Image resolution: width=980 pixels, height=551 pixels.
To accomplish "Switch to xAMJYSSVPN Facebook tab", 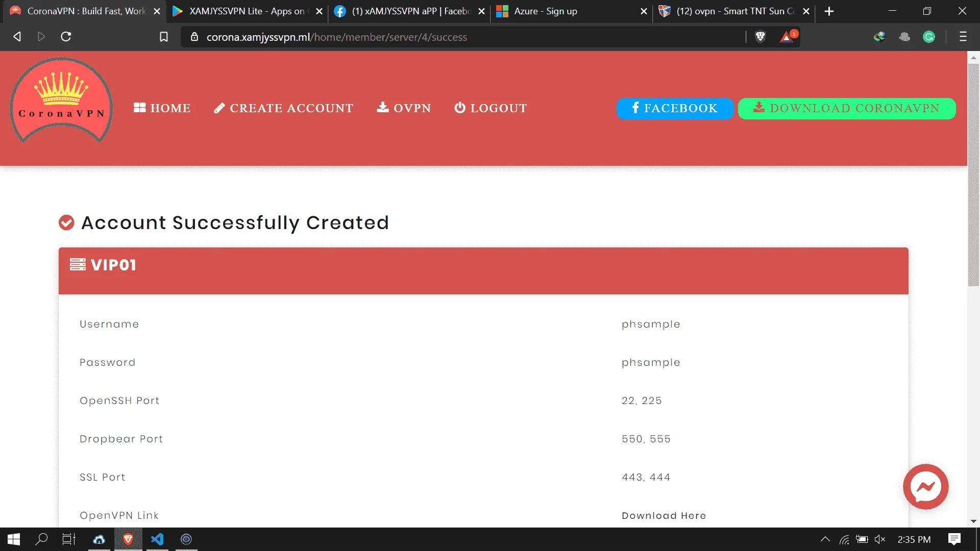I will 408,11.
